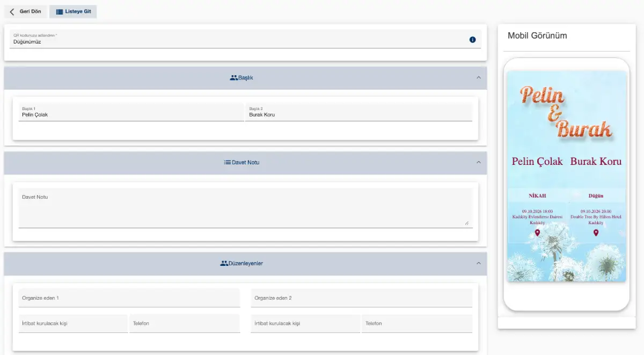The image size is (644, 355).
Task: Focus the Başlık 2 input field
Action: point(358,114)
